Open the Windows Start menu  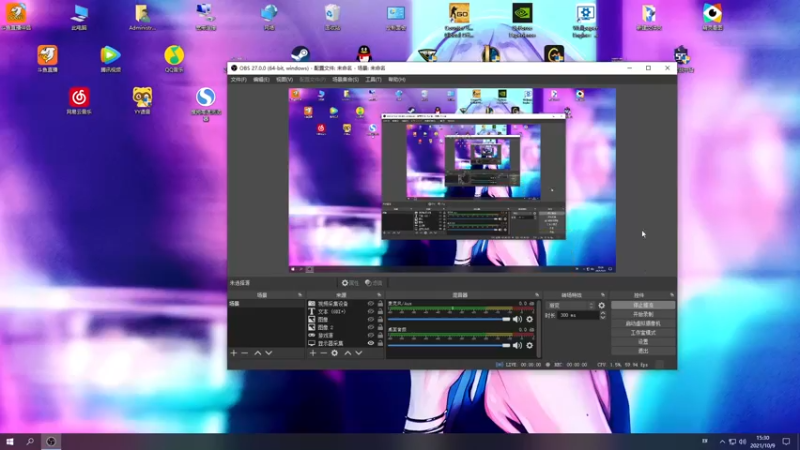pos(10,442)
